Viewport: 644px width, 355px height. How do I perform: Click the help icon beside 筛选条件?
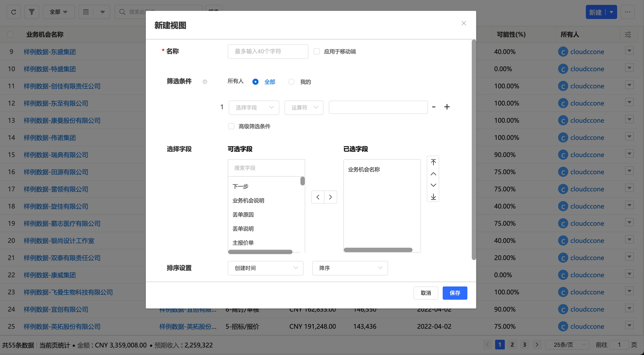(x=205, y=82)
